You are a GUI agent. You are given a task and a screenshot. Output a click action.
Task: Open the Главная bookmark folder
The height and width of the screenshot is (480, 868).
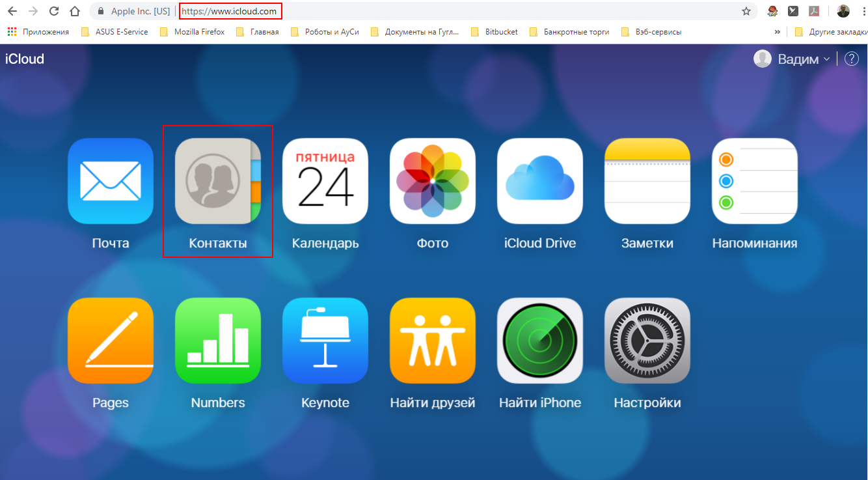(x=257, y=31)
